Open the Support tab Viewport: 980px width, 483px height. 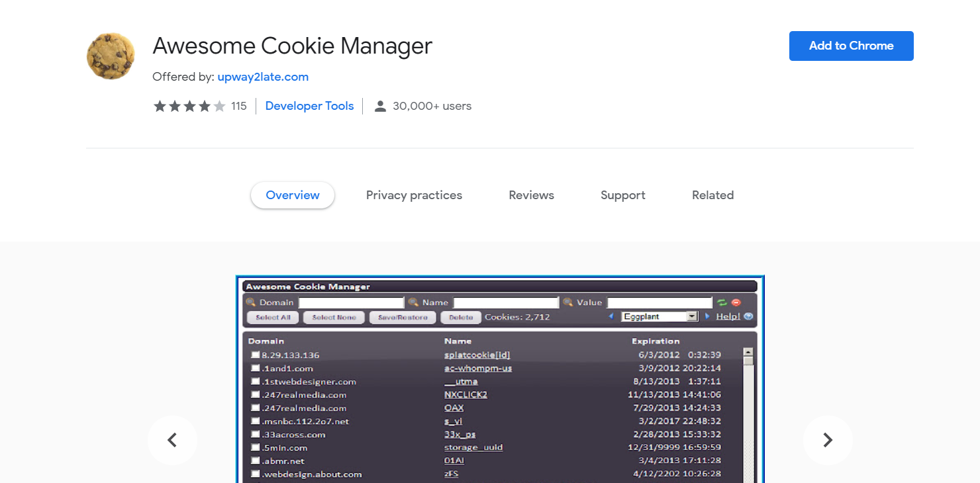[622, 195]
